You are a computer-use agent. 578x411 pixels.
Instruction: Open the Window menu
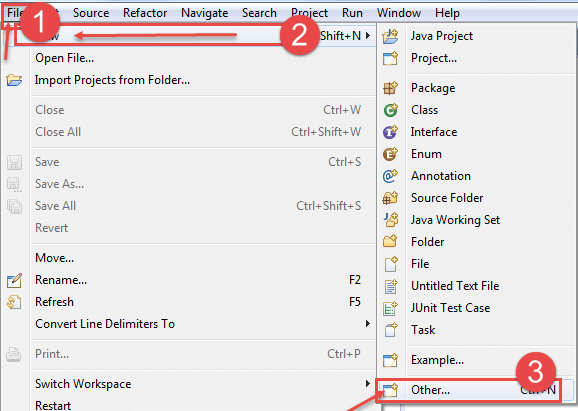(x=399, y=13)
